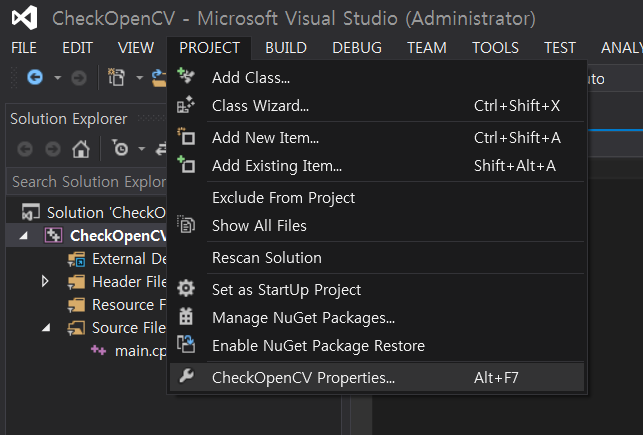Select the Solution 'CheckOpenCV' tree node

click(94, 212)
